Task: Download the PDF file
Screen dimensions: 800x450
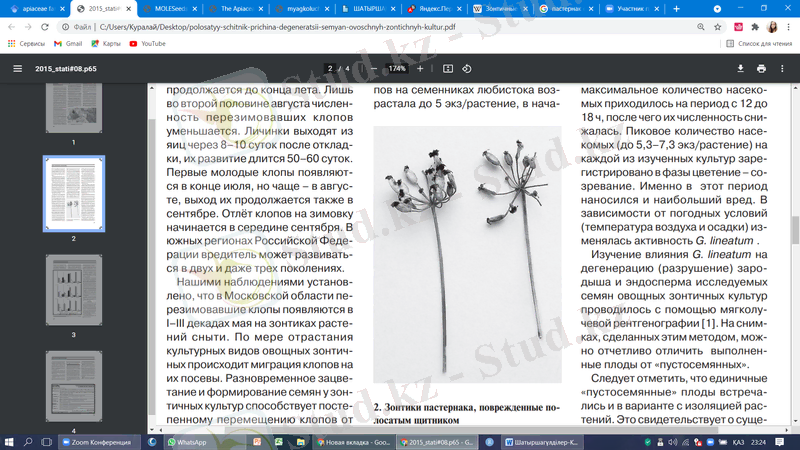Action: (740, 69)
